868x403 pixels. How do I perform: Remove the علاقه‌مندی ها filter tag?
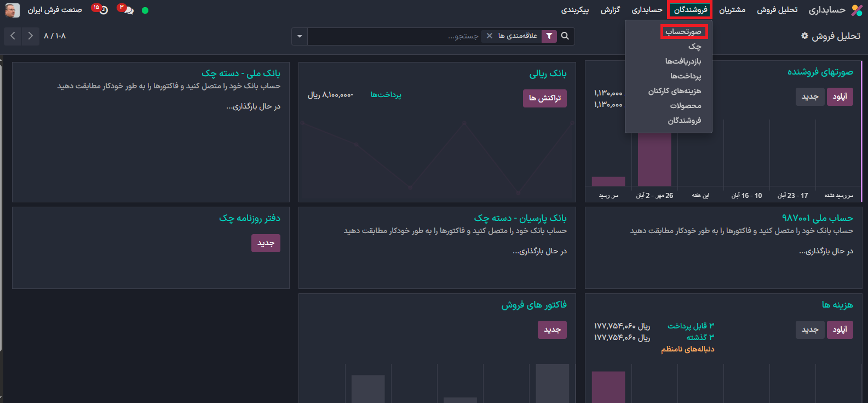[x=490, y=36]
